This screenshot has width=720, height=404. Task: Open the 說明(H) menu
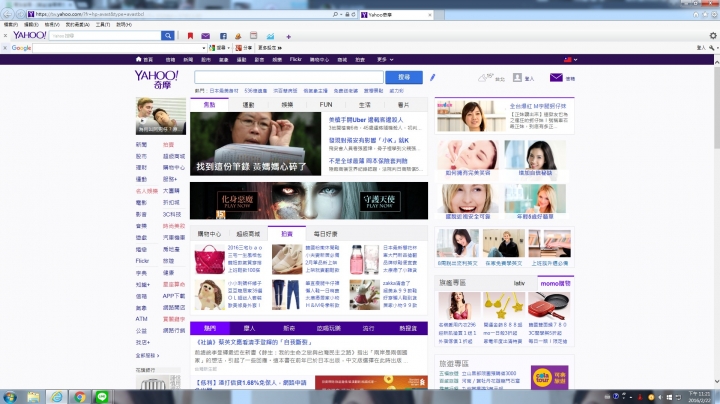pyautogui.click(x=124, y=25)
